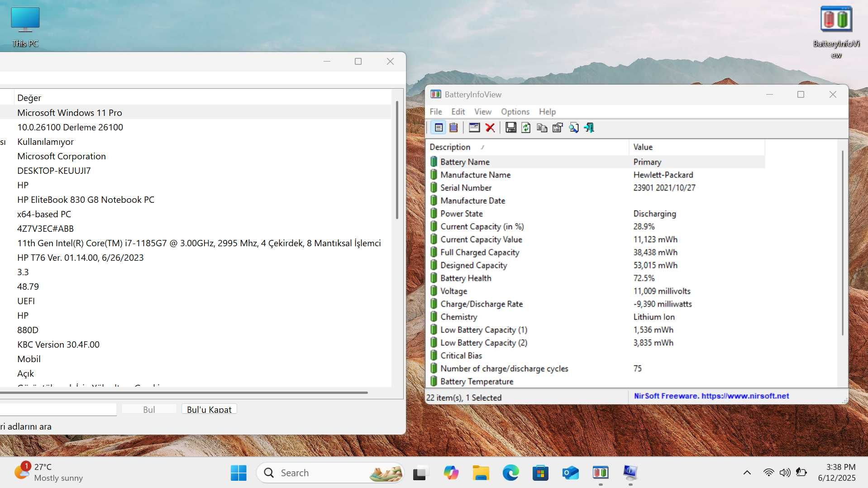The width and height of the screenshot is (868, 488).
Task: Launch Microsoft Edge from taskbar
Action: tap(510, 473)
